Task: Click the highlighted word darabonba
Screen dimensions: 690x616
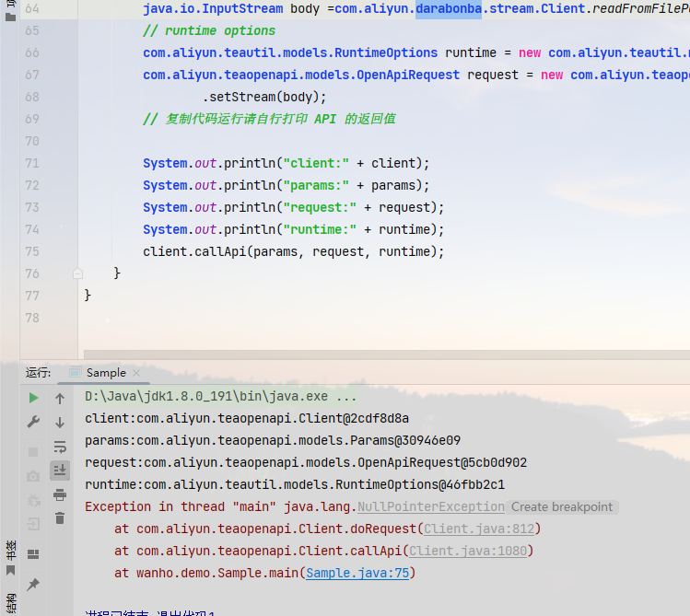Action: [449, 8]
